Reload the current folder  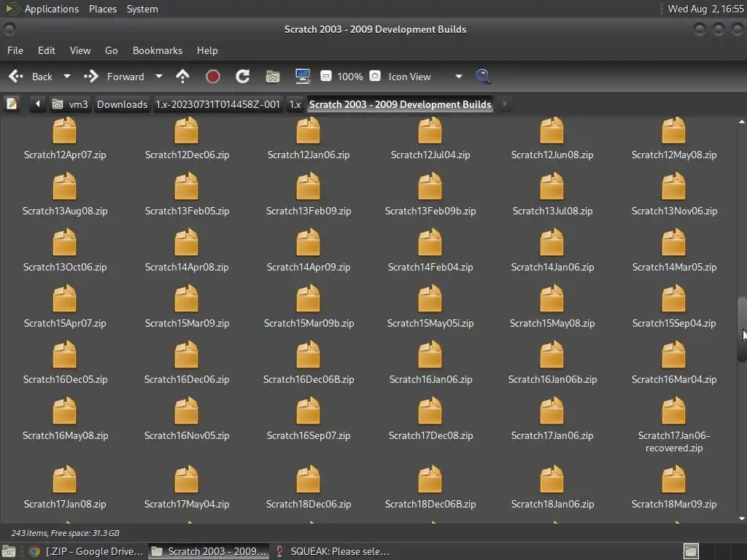[x=242, y=76]
